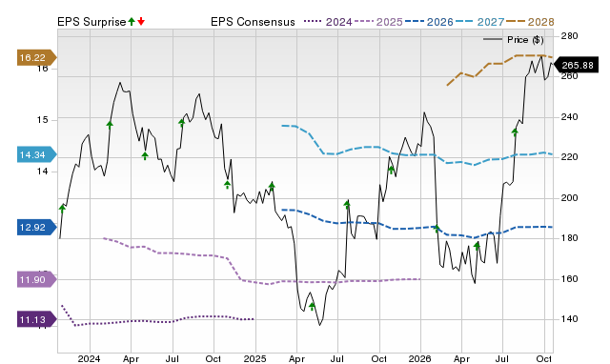Select the EPS surprise arrow for May 2026
Viewport: 610px width, 364px height.
coord(477,246)
